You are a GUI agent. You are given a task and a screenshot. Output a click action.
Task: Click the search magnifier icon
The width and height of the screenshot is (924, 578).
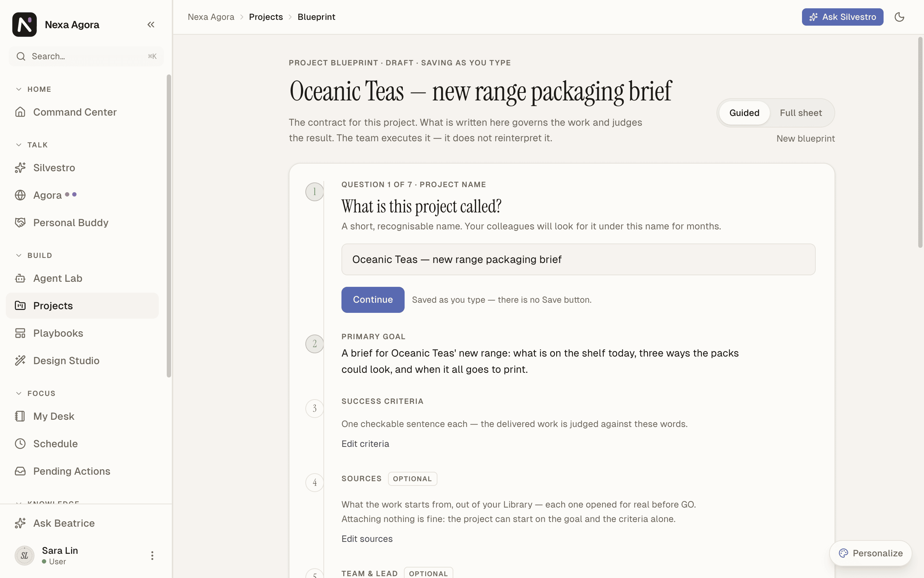click(21, 56)
